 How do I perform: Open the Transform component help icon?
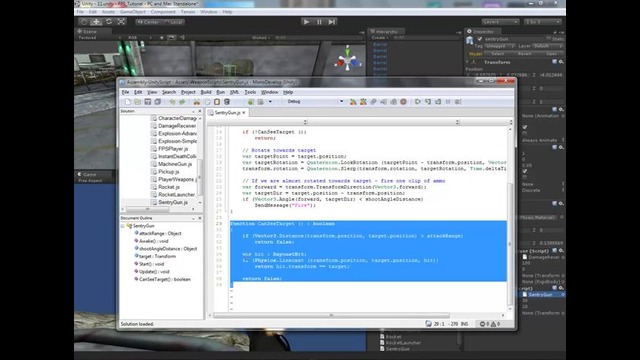click(554, 62)
